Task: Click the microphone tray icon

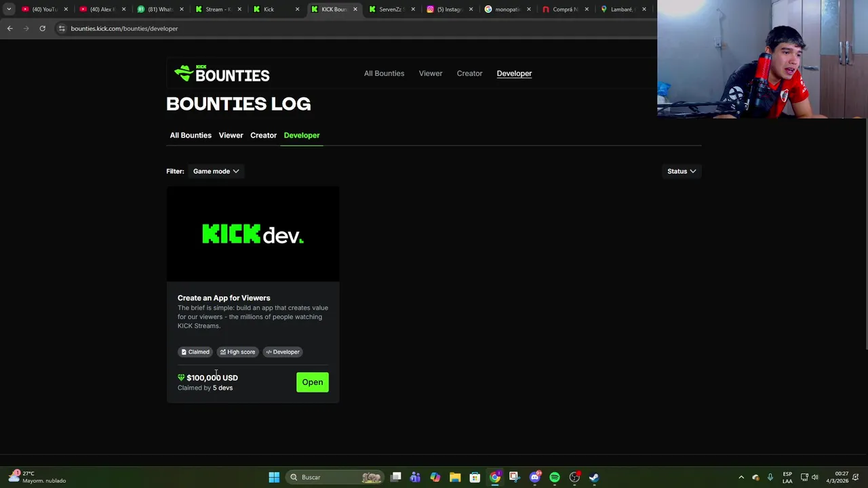Action: 770,477
